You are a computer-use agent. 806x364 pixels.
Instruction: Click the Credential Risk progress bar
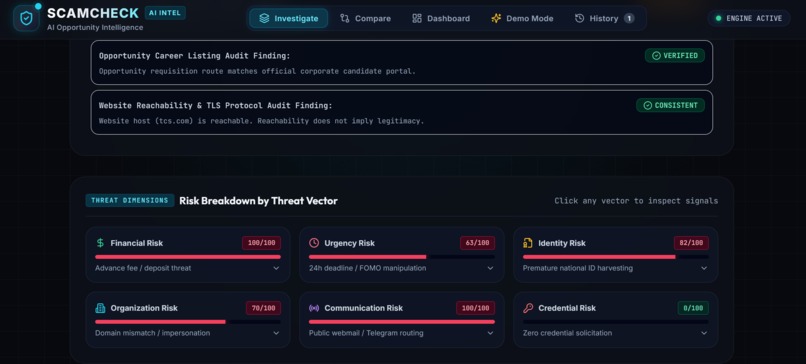coord(616,322)
